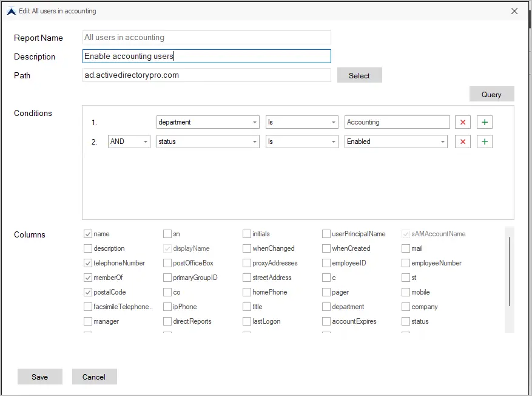This screenshot has width=532, height=396.
Task: Remove the department condition with red X
Action: 462,122
